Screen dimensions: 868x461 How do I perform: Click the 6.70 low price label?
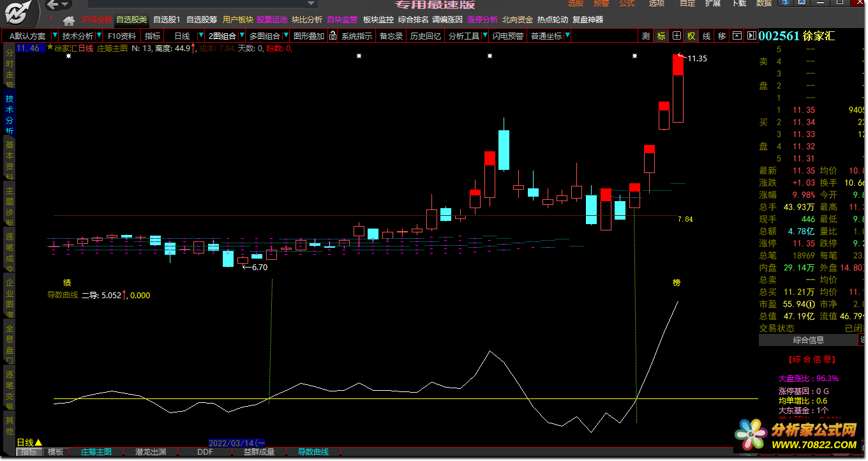[x=259, y=268]
